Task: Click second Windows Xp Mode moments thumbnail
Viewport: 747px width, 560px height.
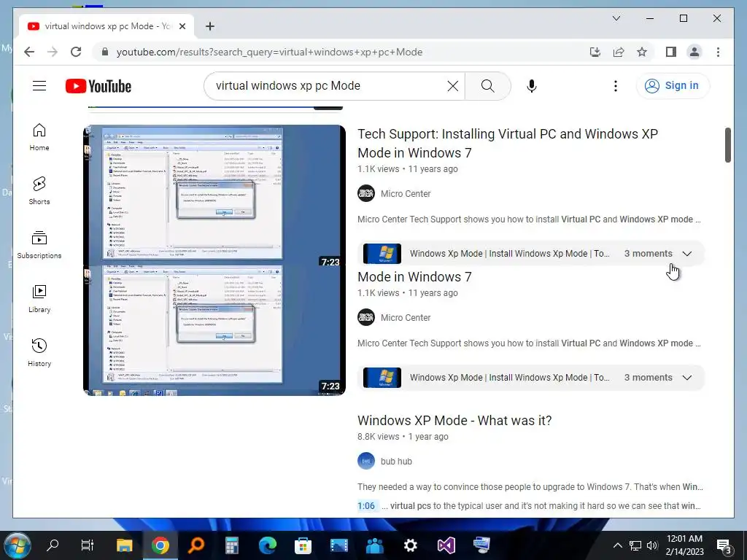Action: tap(382, 378)
